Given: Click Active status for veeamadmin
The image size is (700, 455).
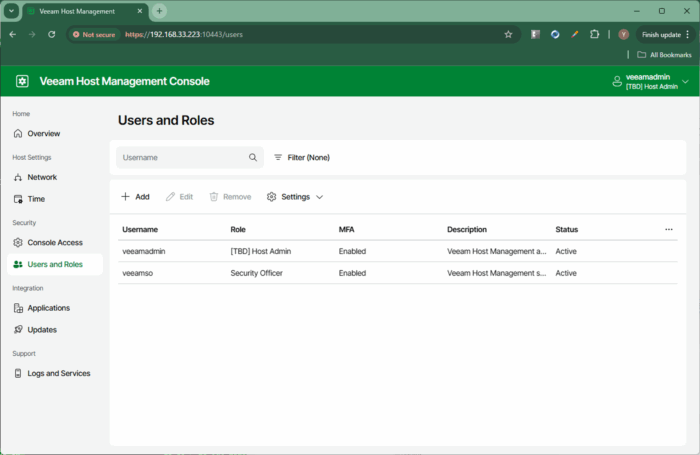Looking at the screenshot, I should (566, 251).
